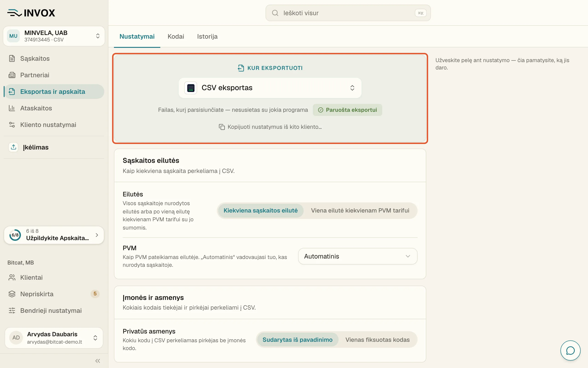This screenshot has width=588, height=368.
Task: Click the Bitcat, MB organization label
Action: tap(21, 262)
